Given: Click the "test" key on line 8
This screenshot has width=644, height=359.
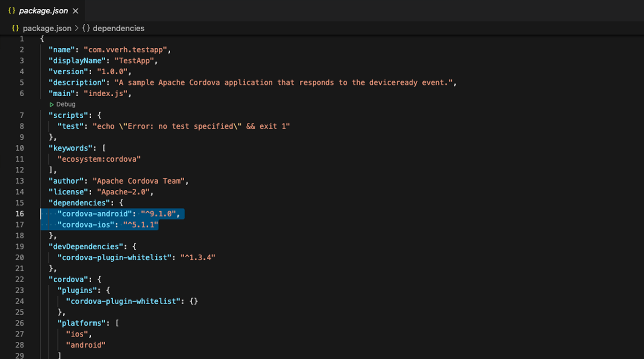Looking at the screenshot, I should click(70, 126).
